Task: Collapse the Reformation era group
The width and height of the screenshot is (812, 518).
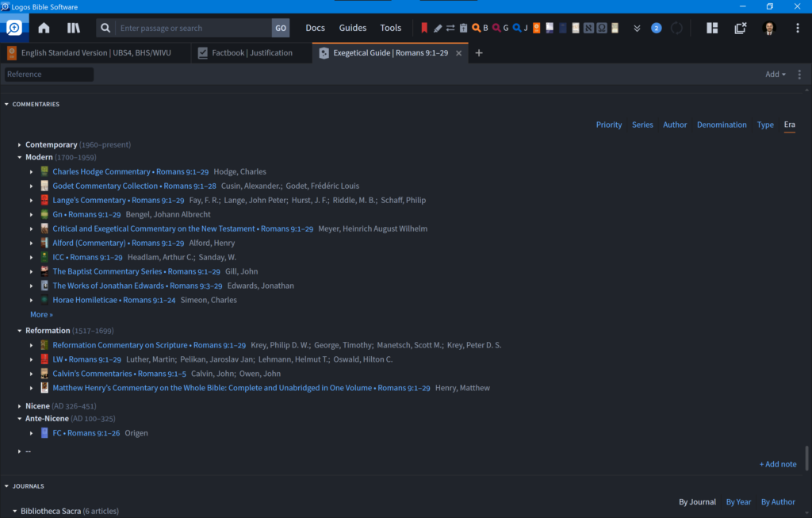Action: coord(19,331)
